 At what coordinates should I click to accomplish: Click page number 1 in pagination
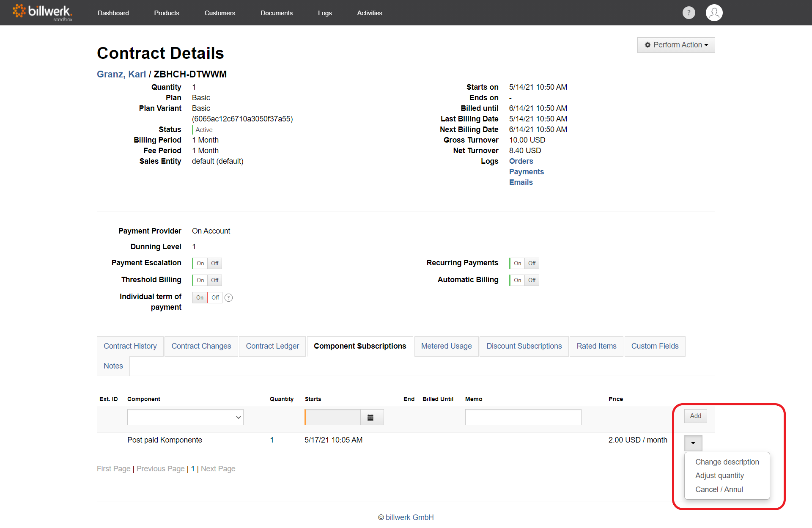[193, 469]
